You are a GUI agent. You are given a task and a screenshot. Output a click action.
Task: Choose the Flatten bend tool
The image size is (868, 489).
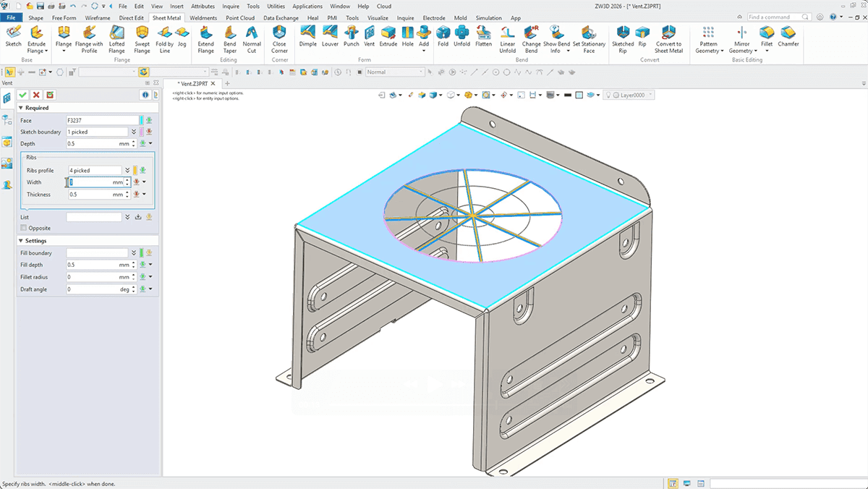[484, 36]
